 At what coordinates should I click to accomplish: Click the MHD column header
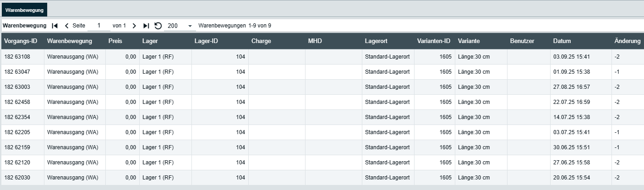[x=315, y=41]
